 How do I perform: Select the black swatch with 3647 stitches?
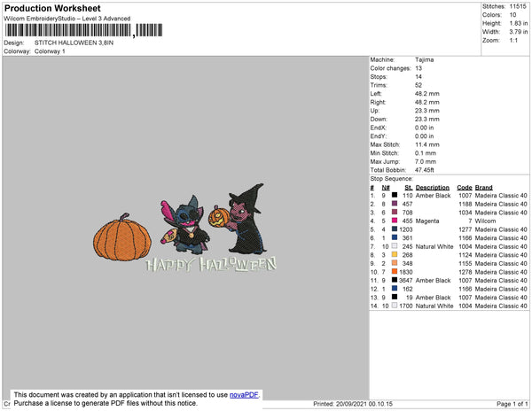point(395,280)
